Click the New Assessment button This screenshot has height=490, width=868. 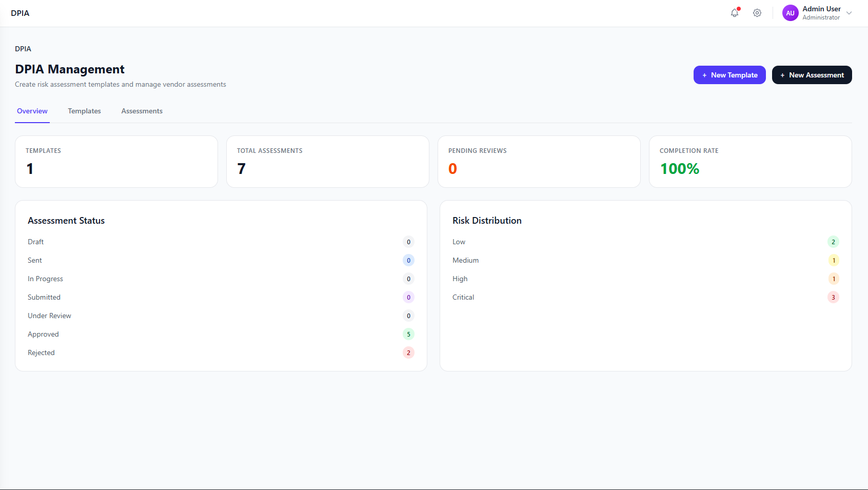pyautogui.click(x=812, y=75)
